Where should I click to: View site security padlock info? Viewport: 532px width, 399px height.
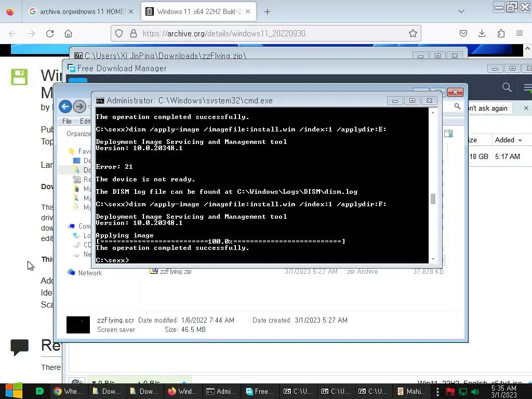click(x=134, y=33)
